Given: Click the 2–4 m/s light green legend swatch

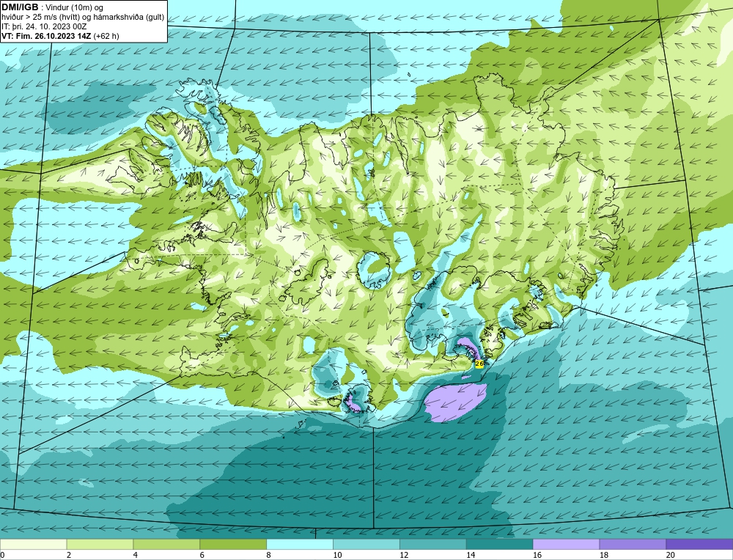Looking at the screenshot, I should click(100, 544).
